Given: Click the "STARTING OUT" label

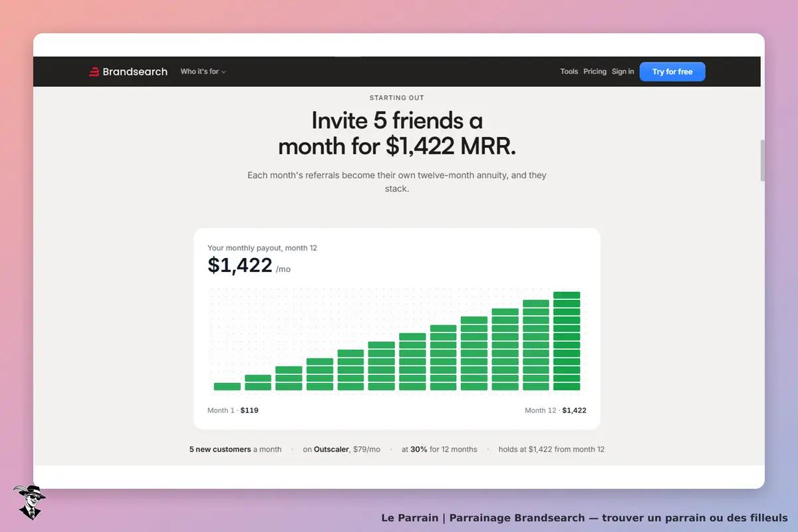Looking at the screenshot, I should pyautogui.click(x=397, y=98).
